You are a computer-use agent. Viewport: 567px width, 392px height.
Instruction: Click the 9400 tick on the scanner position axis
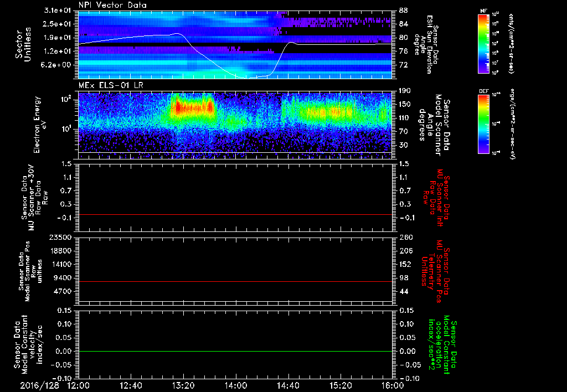63,278
